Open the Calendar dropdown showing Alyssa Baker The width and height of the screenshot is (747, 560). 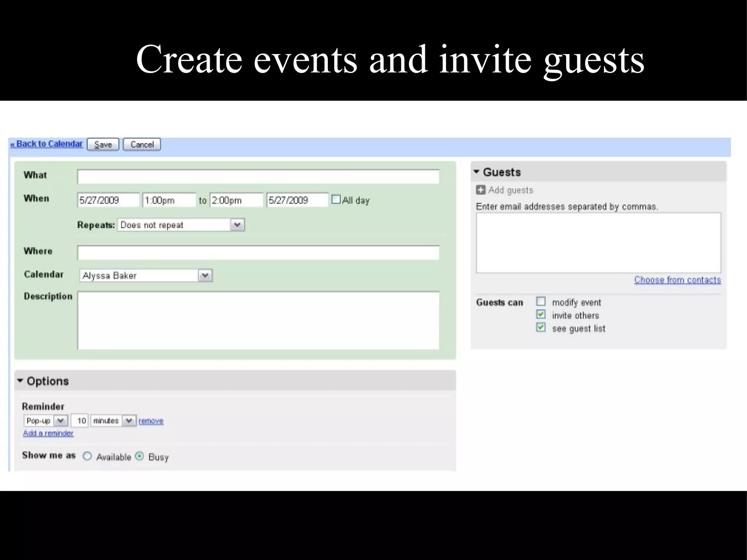point(146,275)
